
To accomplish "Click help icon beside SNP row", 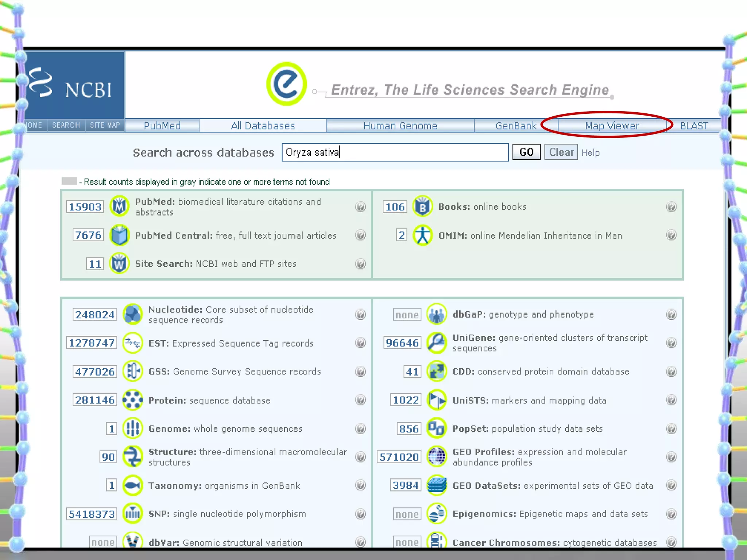I will [360, 514].
